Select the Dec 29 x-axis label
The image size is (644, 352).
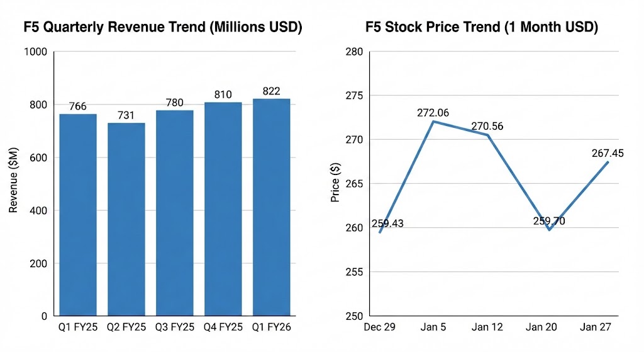tap(379, 328)
